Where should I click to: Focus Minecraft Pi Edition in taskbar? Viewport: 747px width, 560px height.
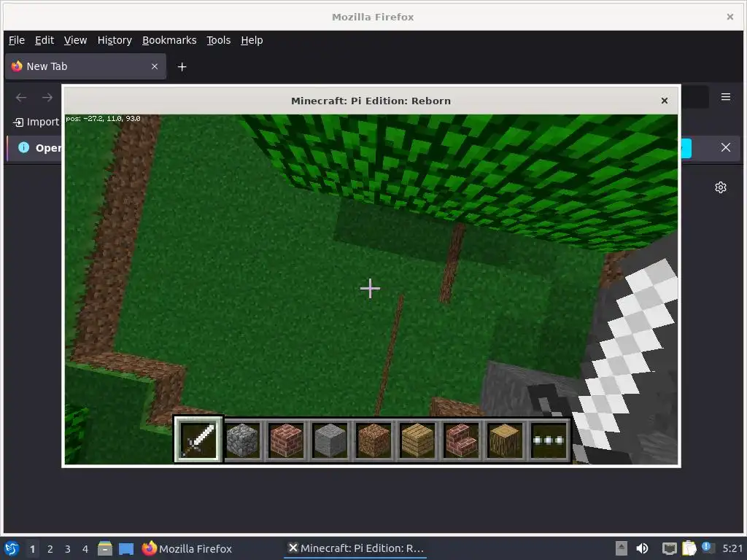(356, 548)
